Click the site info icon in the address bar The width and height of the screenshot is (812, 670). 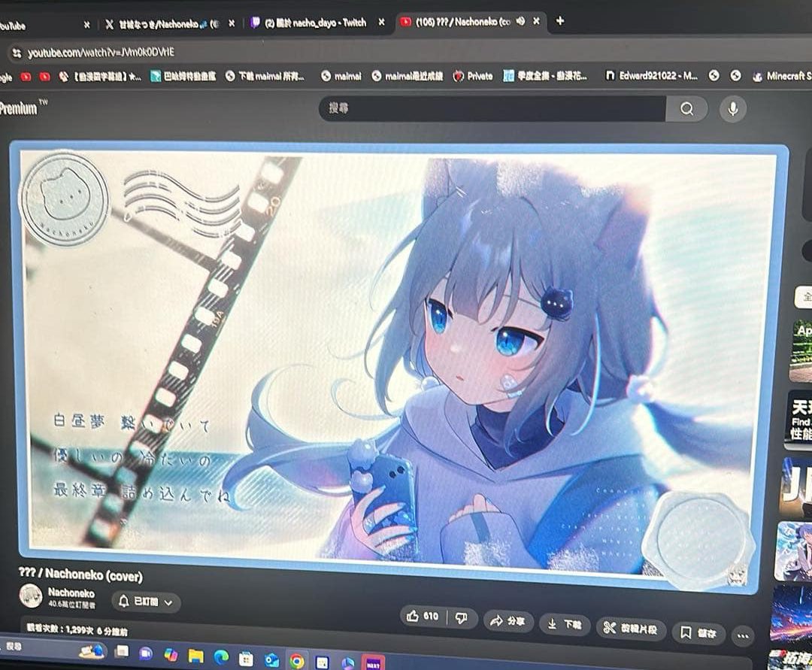point(17,53)
